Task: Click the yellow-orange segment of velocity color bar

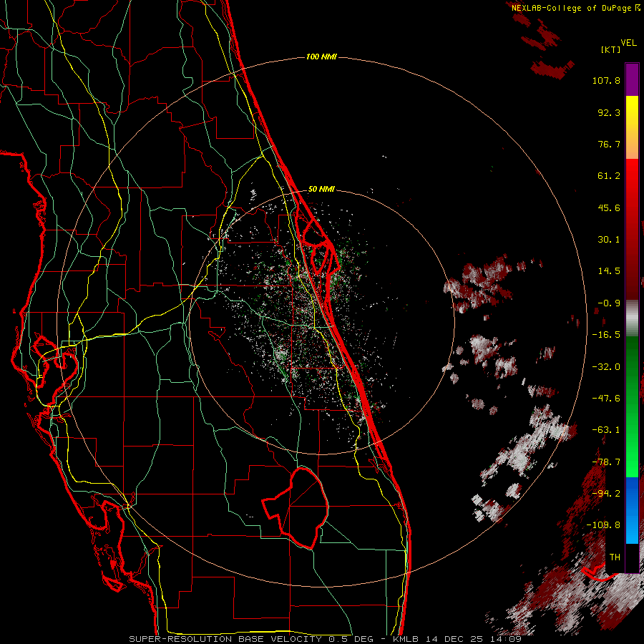Action: [632, 127]
